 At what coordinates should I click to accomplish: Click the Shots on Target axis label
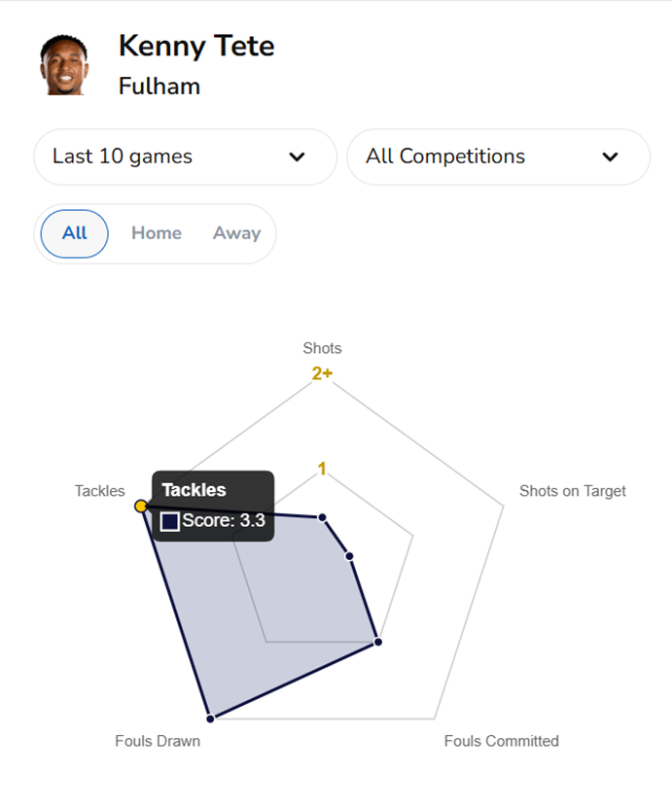pyautogui.click(x=572, y=491)
